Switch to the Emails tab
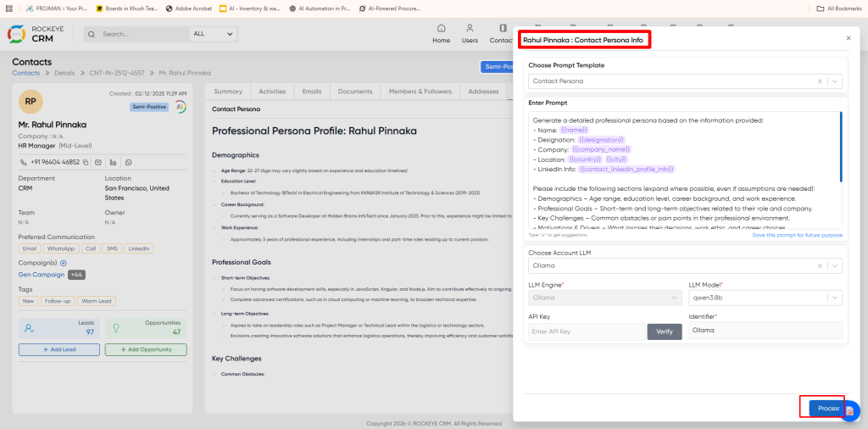 tap(312, 92)
